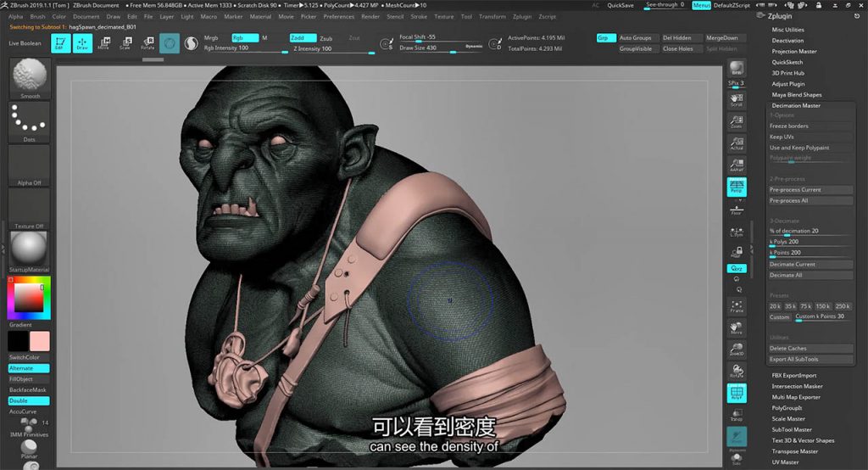The image size is (868, 470).
Task: Switch to the Rotate transform tool
Action: pyautogui.click(x=147, y=43)
